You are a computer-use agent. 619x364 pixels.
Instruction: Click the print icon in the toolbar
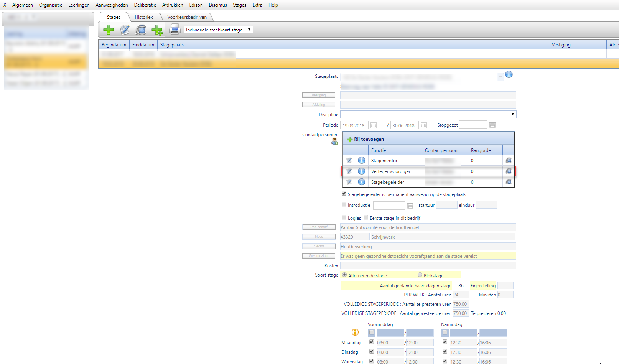click(175, 30)
